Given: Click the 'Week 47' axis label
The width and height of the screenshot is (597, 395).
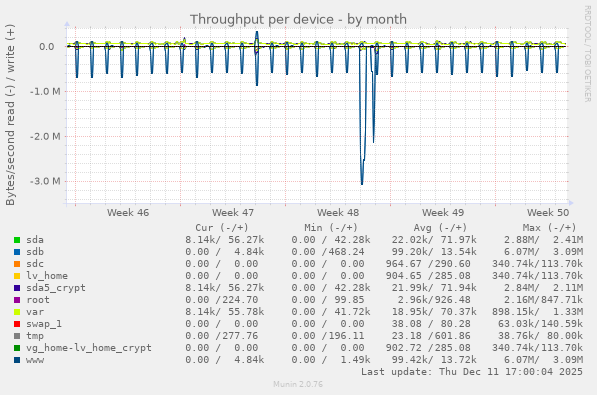Looking at the screenshot, I should click(233, 213).
